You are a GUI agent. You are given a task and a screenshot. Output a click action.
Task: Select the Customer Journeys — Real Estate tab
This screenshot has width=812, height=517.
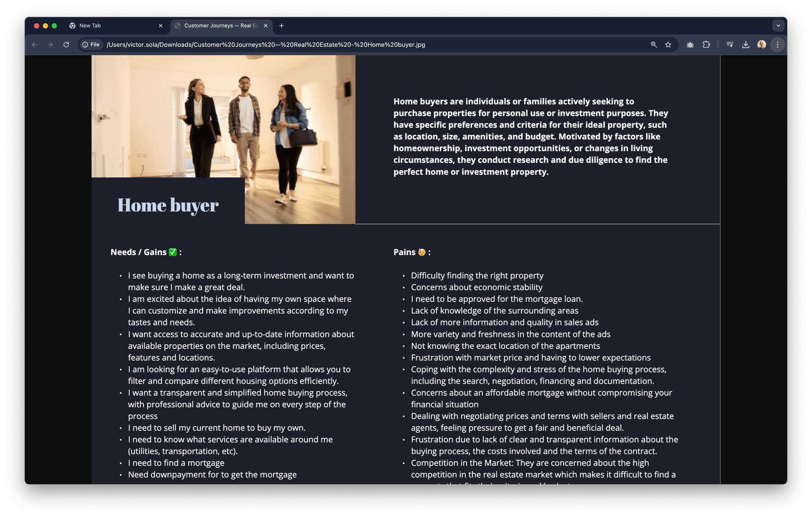coord(221,26)
